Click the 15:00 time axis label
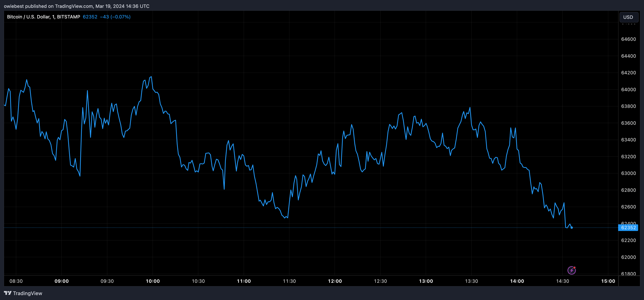 pos(608,281)
